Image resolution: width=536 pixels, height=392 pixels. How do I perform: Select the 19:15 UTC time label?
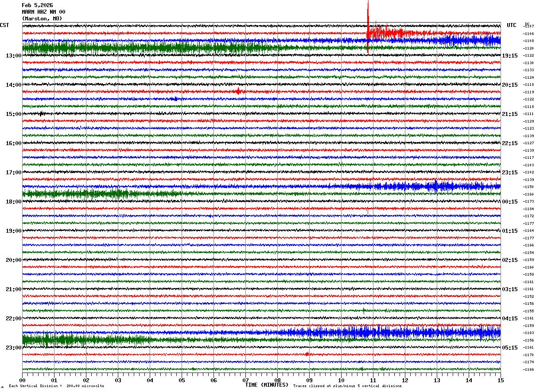click(x=510, y=56)
